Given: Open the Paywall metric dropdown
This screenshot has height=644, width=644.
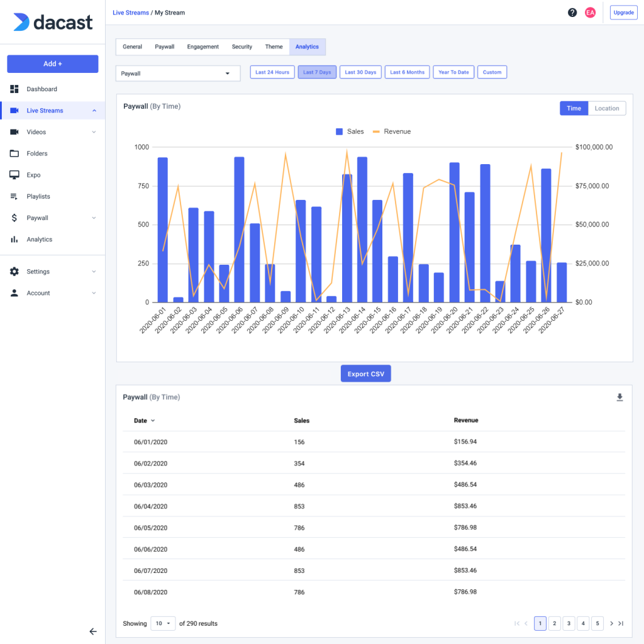Looking at the screenshot, I should (x=177, y=73).
